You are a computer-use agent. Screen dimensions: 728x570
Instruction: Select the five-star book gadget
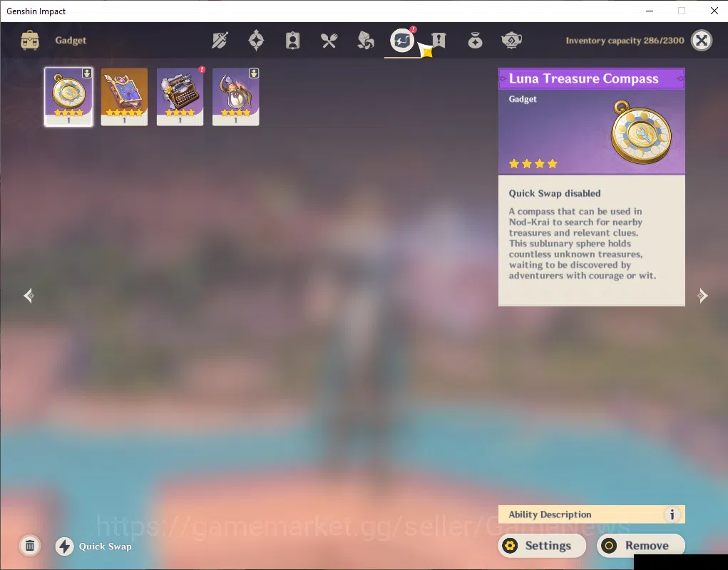(x=125, y=97)
